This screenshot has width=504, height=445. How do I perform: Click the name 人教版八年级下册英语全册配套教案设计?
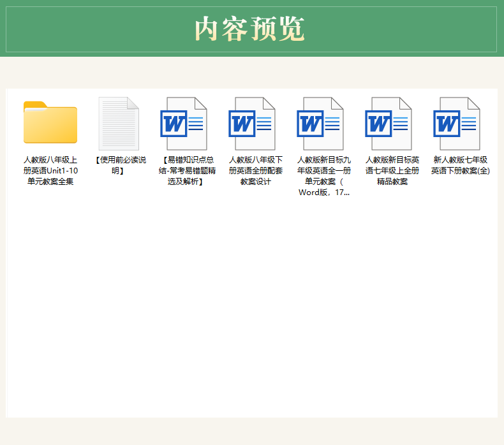256,171
